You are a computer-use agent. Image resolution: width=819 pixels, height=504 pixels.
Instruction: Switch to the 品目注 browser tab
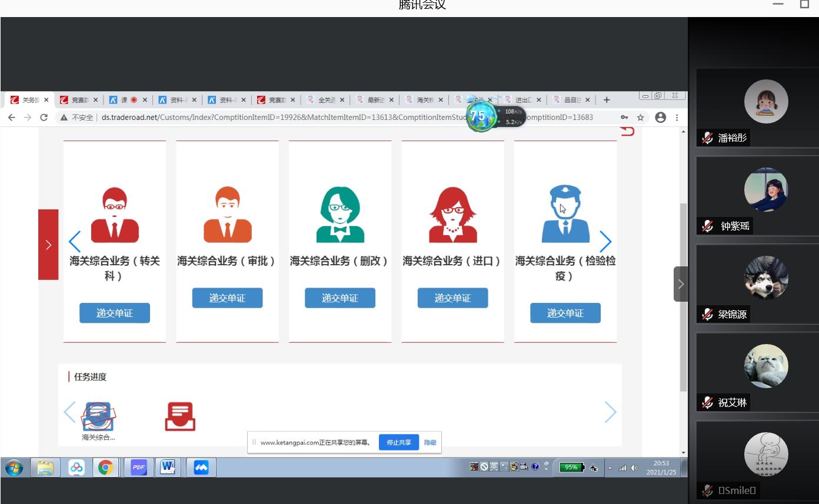click(x=570, y=100)
